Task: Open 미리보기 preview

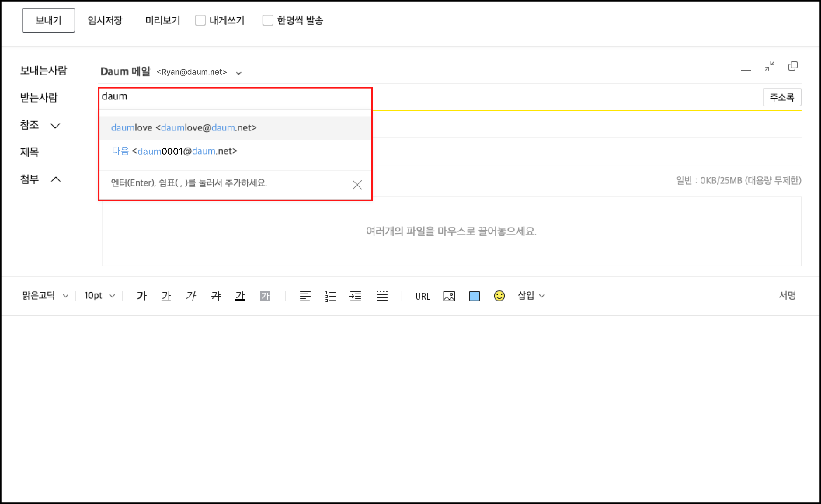Action: coord(162,20)
